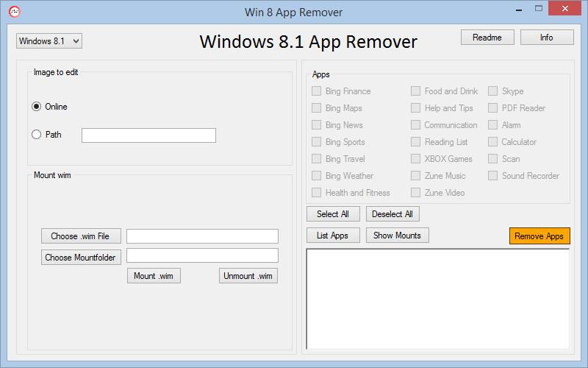Click the app icon in the title bar
The image size is (588, 368).
(15, 12)
